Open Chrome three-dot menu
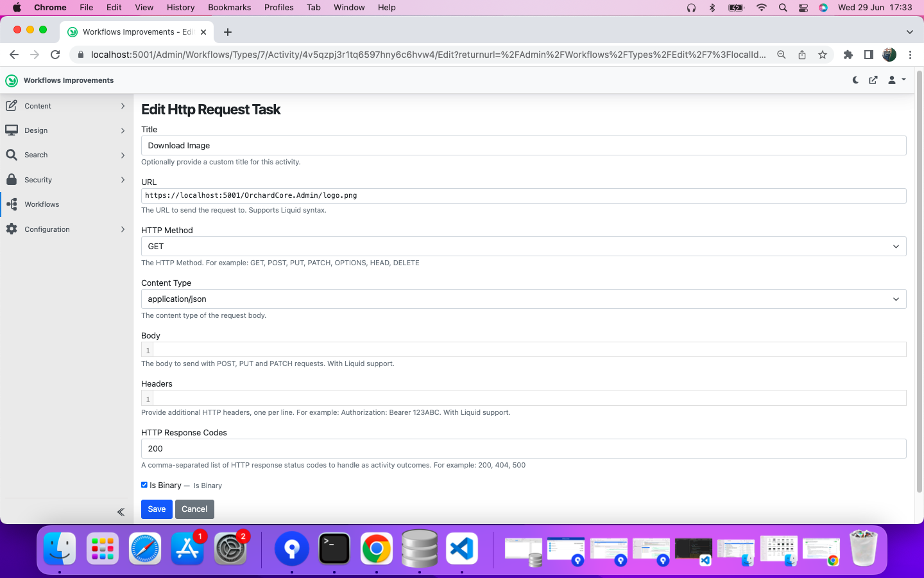924x578 pixels. pyautogui.click(x=910, y=55)
